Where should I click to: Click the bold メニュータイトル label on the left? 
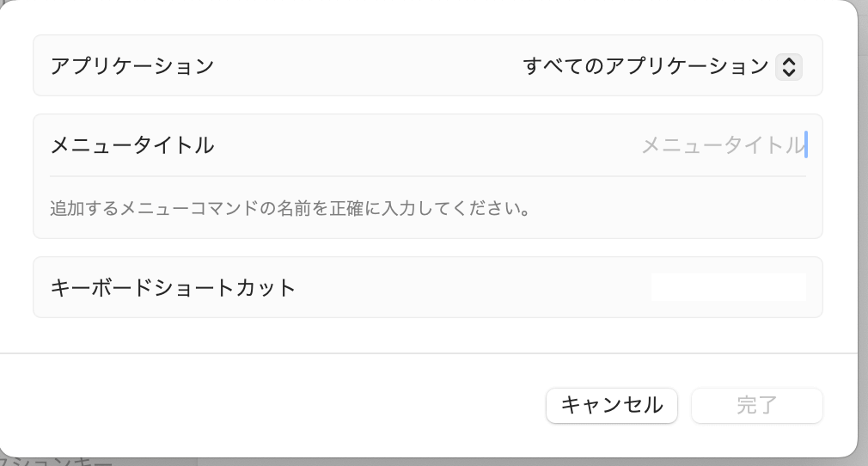pyautogui.click(x=131, y=145)
